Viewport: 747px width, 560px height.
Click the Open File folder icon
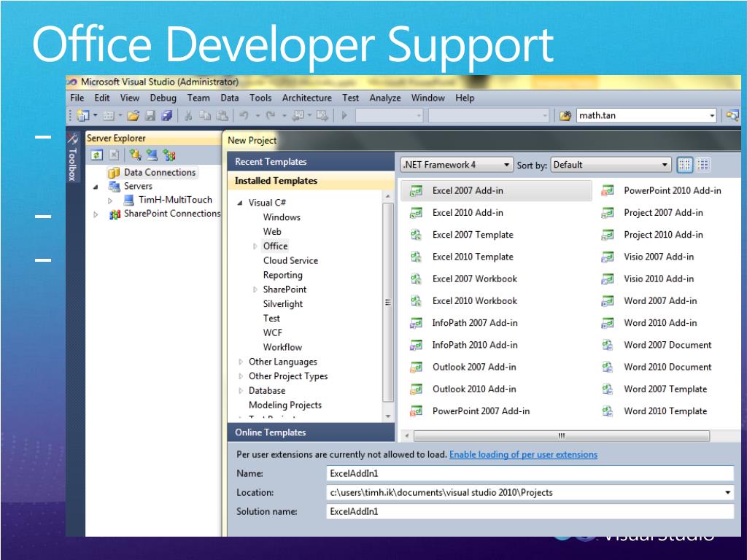pos(133,115)
